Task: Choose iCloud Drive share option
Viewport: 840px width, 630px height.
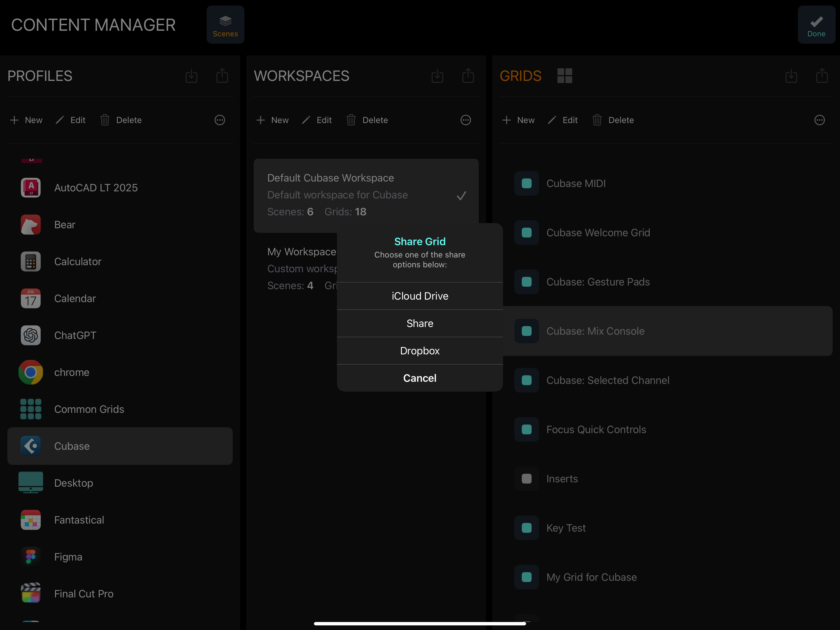Action: [420, 296]
